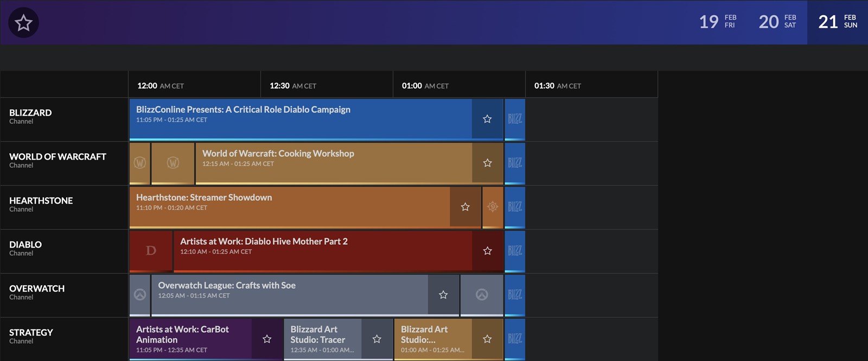Select the 21 Feb Sunday schedule tab
868x361 pixels.
pyautogui.click(x=838, y=22)
